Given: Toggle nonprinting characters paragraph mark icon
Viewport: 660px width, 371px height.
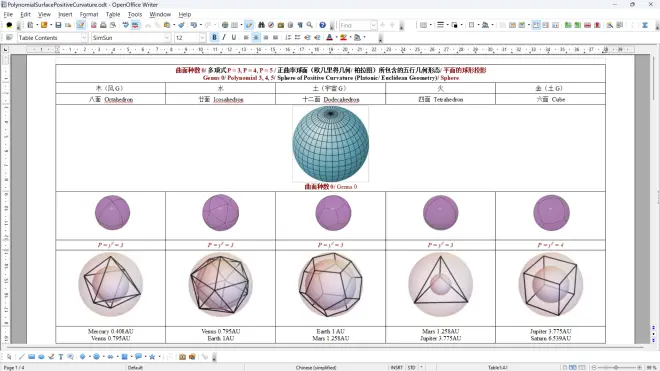Looking at the screenshot, I should (x=300, y=25).
